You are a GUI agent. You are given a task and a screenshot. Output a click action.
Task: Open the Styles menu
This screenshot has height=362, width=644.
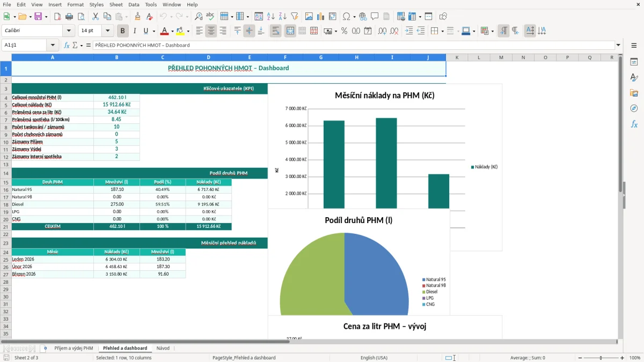click(x=97, y=4)
